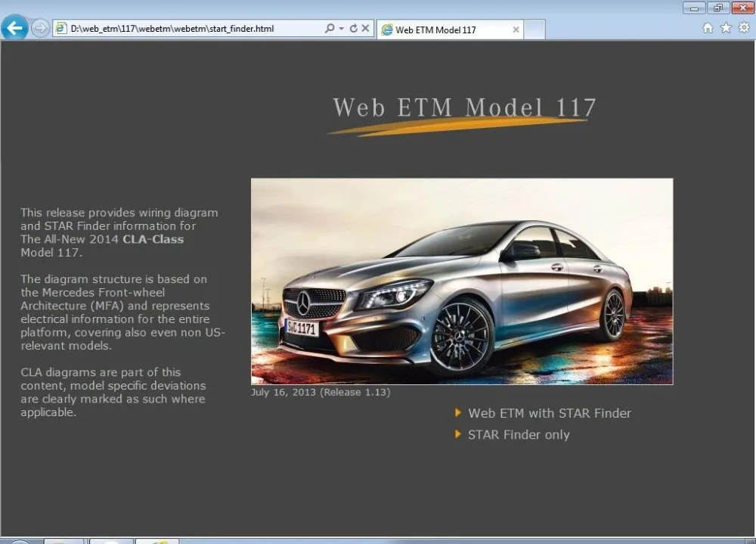Restore down the browser window
Viewport: 756px width, 544px height.
[x=718, y=8]
